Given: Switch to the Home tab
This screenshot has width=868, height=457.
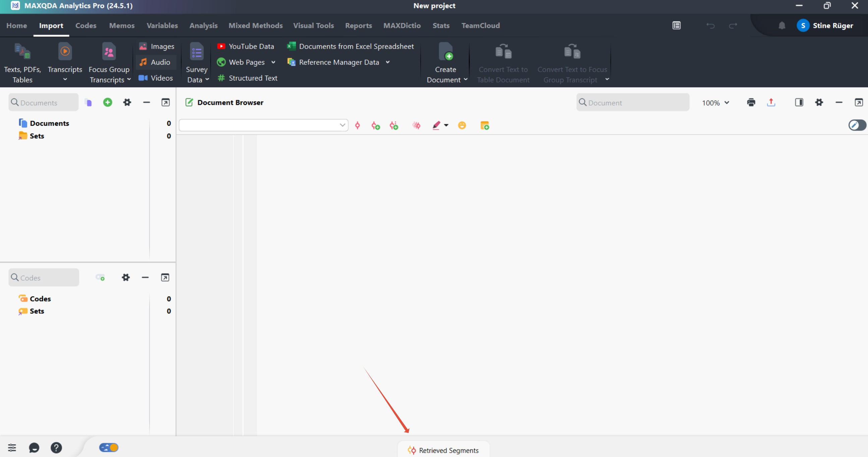Looking at the screenshot, I should click(16, 25).
